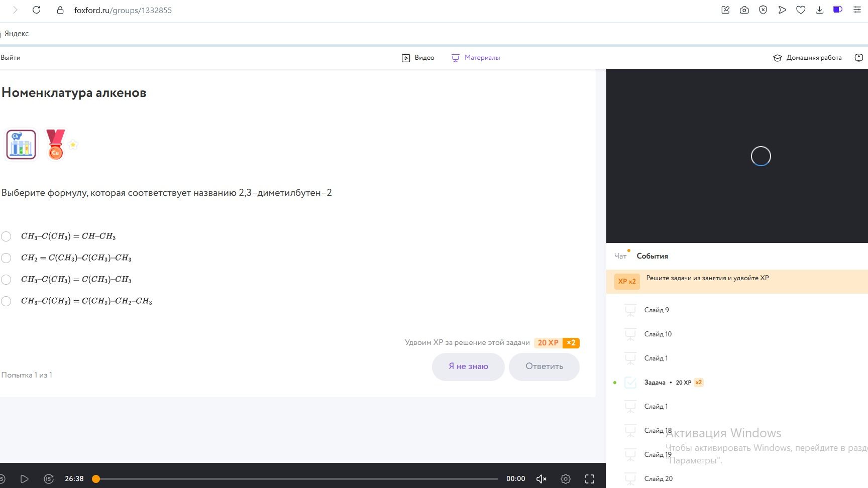Select answer CH2=C(CH3)–C(CH3)–CH3
This screenshot has height=488, width=868.
click(x=6, y=258)
